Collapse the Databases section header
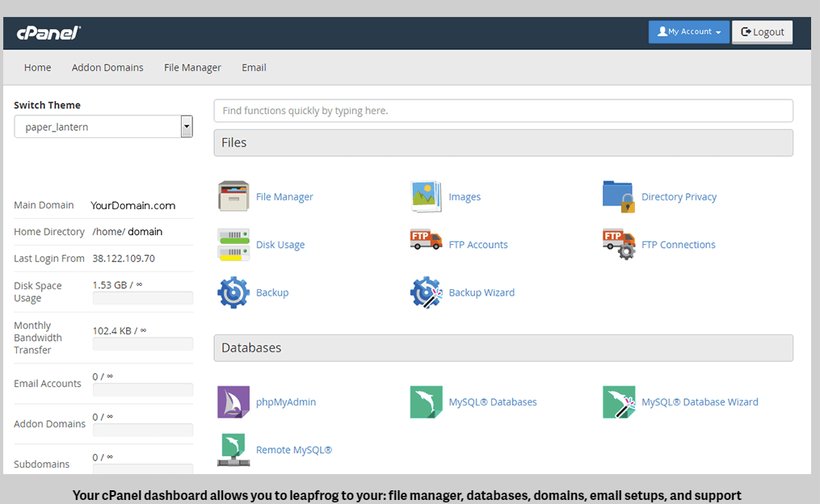 click(x=503, y=348)
